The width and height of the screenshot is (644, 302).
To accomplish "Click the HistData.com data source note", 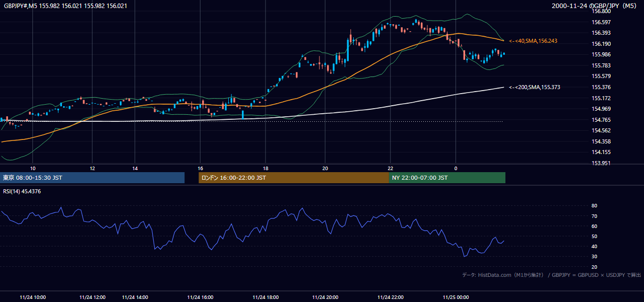I will click(551, 275).
